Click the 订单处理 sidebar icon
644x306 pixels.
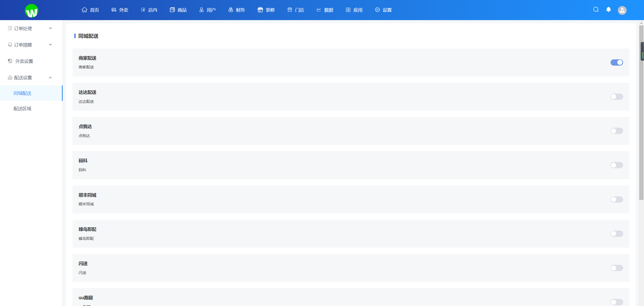(10, 28)
